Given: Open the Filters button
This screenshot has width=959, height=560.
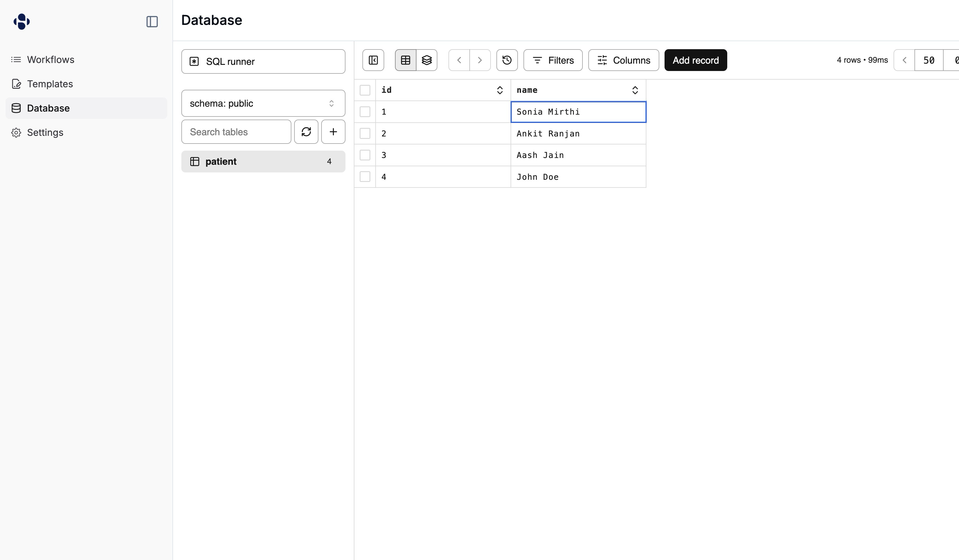Looking at the screenshot, I should pyautogui.click(x=553, y=60).
